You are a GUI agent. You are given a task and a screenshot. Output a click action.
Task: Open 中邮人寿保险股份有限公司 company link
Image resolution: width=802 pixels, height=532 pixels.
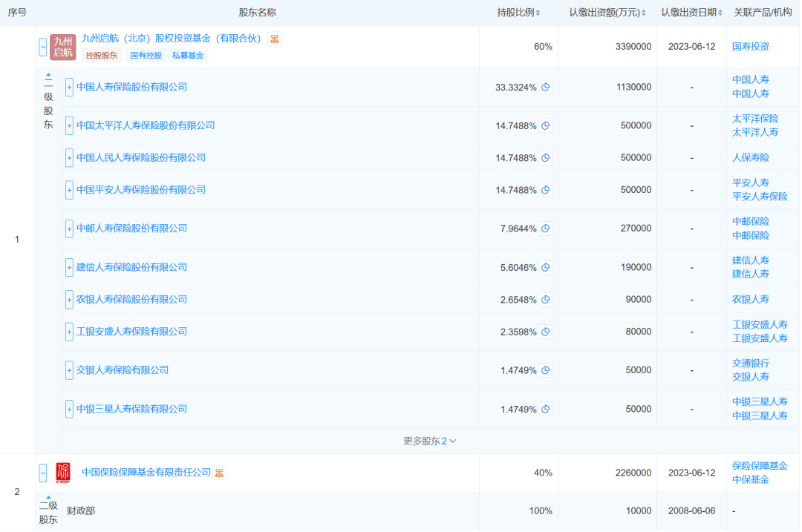coord(131,229)
